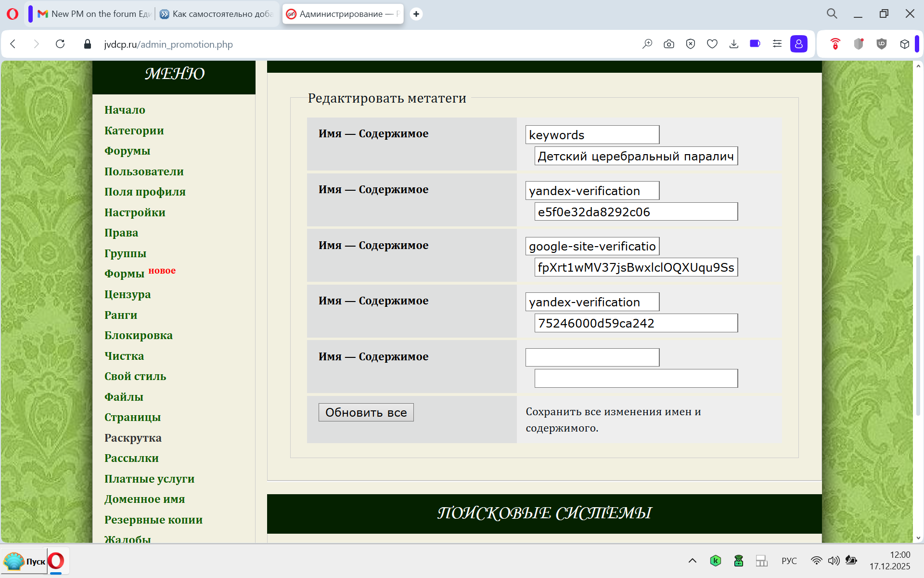Open the Пуск start button
Screen dimensions: 924x578
tap(25, 561)
